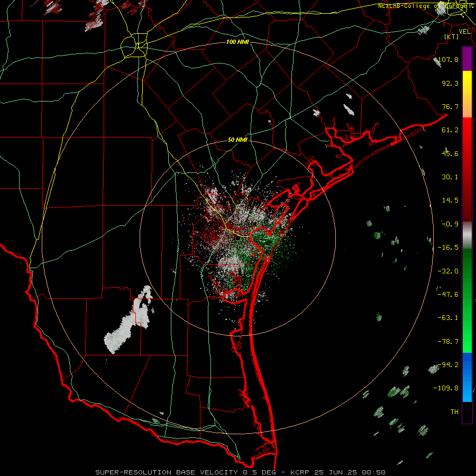Pick the green segment of the color bar
476x476 pixels.
coord(467,300)
